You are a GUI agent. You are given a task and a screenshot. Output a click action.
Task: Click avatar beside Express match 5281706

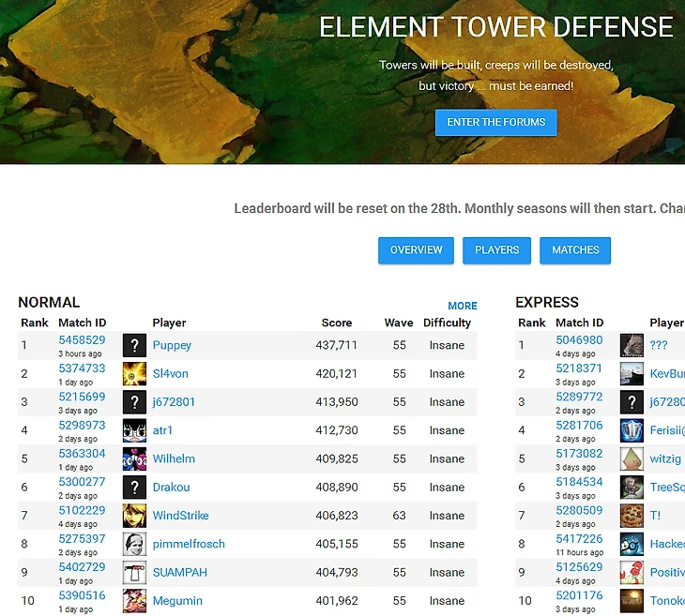pyautogui.click(x=632, y=430)
